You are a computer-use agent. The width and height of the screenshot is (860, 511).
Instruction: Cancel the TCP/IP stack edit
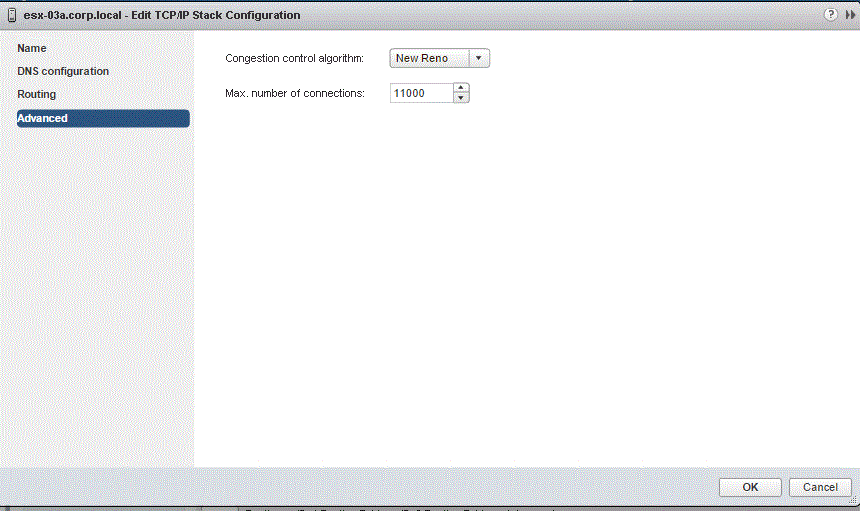tap(820, 487)
